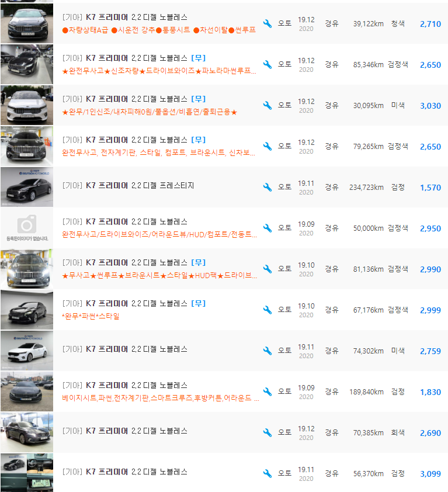This screenshot has width=448, height=492.
Task: Click wrench icon in the 50,000km row
Action: click(x=268, y=228)
